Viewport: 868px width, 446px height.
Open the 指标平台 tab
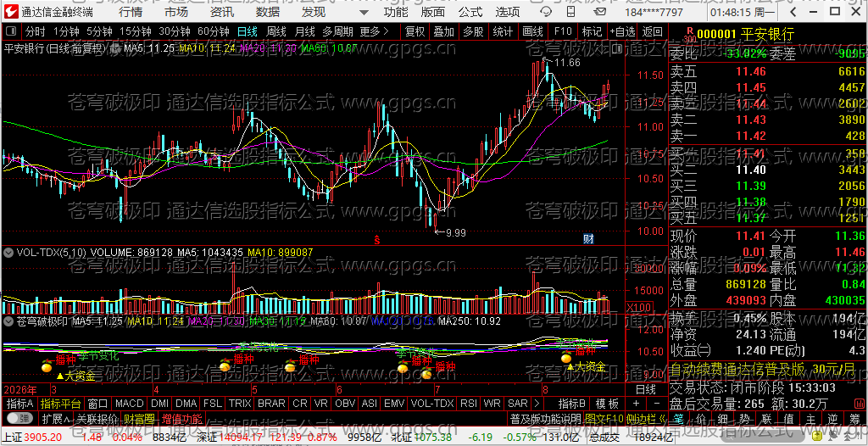[61, 403]
